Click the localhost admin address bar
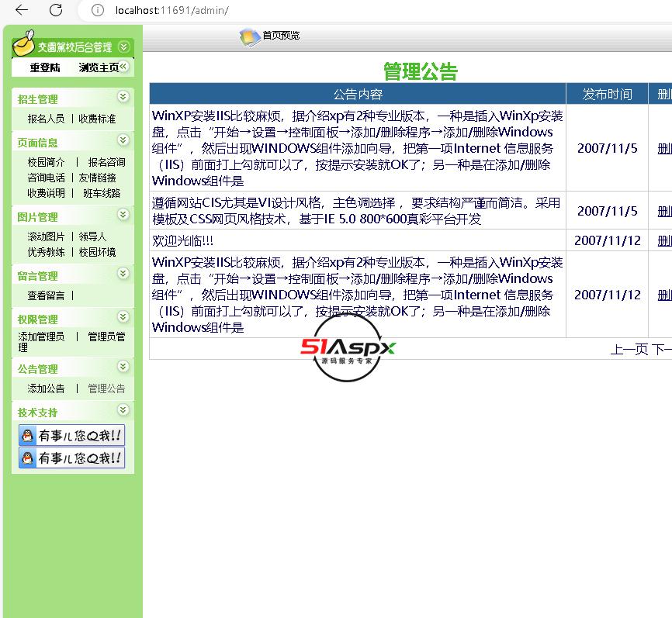The height and width of the screenshot is (618, 672). pos(172,10)
